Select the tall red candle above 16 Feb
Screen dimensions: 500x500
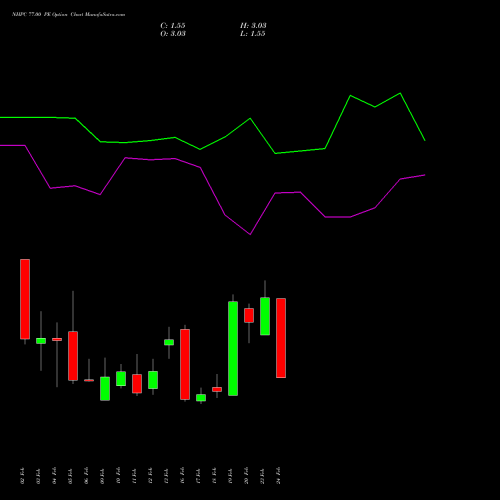tap(185, 364)
